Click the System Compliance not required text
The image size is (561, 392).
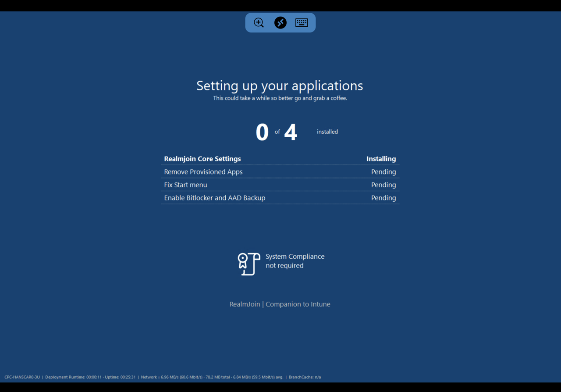pyautogui.click(x=295, y=261)
